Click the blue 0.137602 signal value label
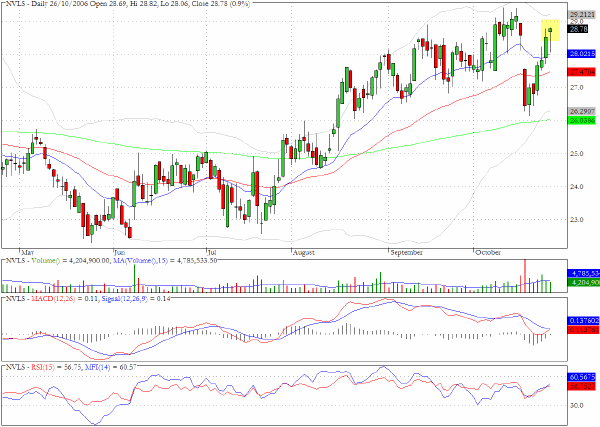600x427 pixels. [582, 321]
